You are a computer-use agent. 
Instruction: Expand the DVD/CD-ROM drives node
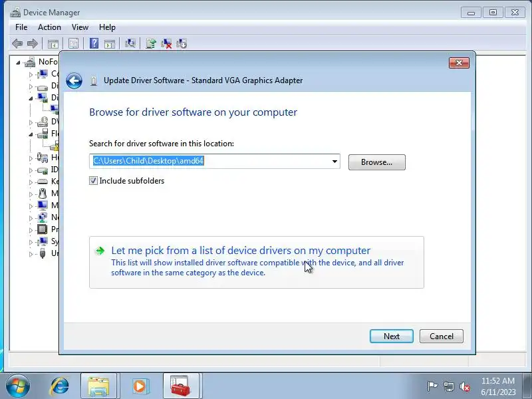tap(31, 122)
